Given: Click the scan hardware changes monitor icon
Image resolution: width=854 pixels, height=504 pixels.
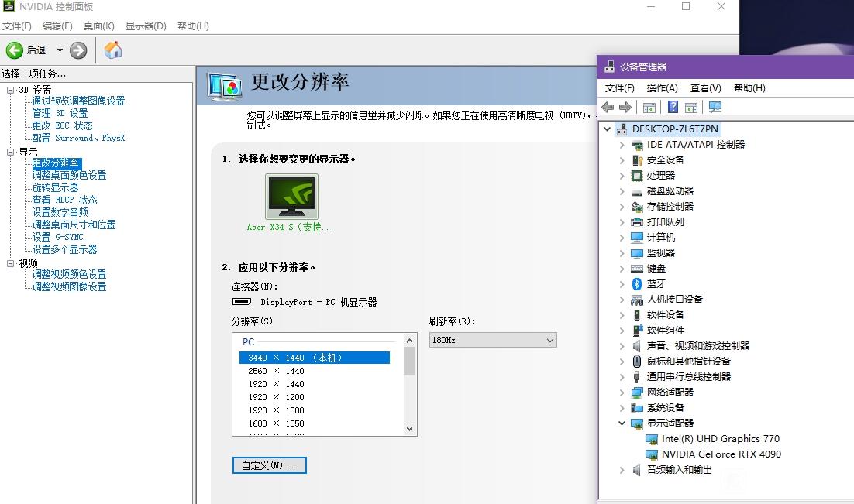Looking at the screenshot, I should (x=715, y=107).
